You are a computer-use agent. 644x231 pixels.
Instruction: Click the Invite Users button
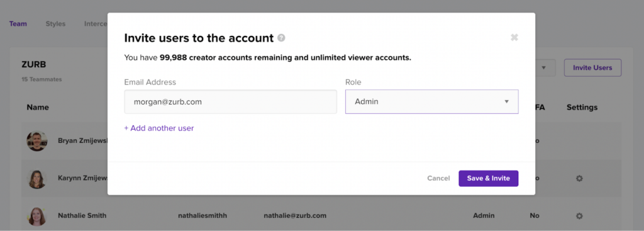592,68
